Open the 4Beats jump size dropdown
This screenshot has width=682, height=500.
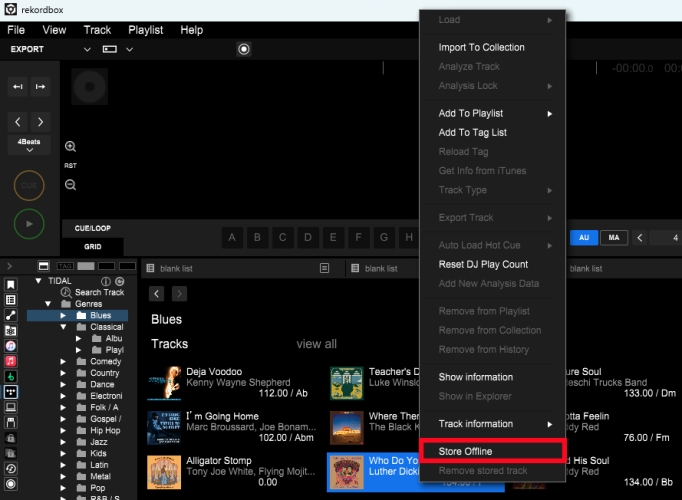point(29,145)
